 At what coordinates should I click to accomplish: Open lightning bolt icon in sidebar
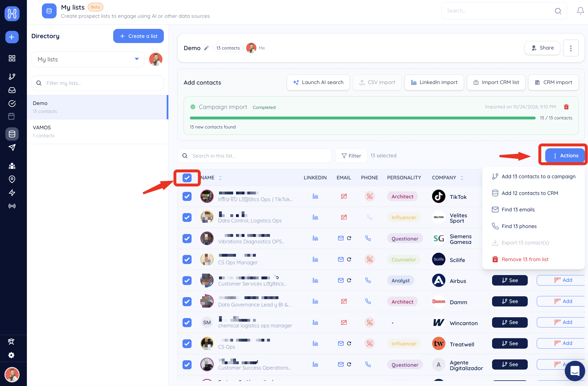click(12, 193)
